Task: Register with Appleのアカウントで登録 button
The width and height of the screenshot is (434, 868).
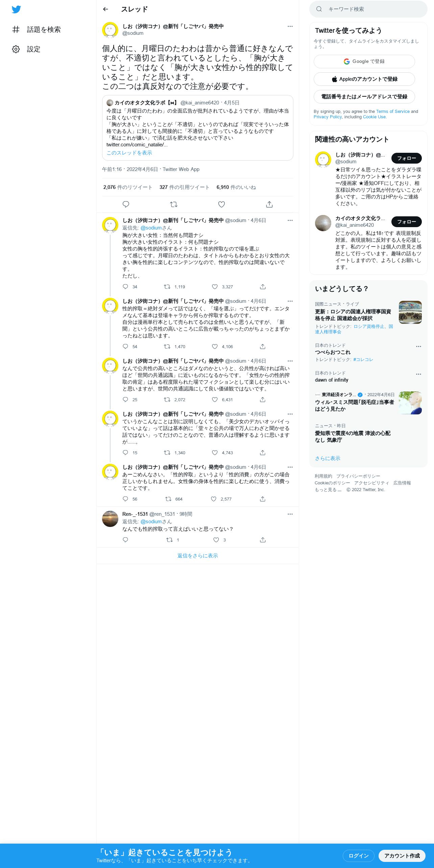Action: pyautogui.click(x=364, y=79)
